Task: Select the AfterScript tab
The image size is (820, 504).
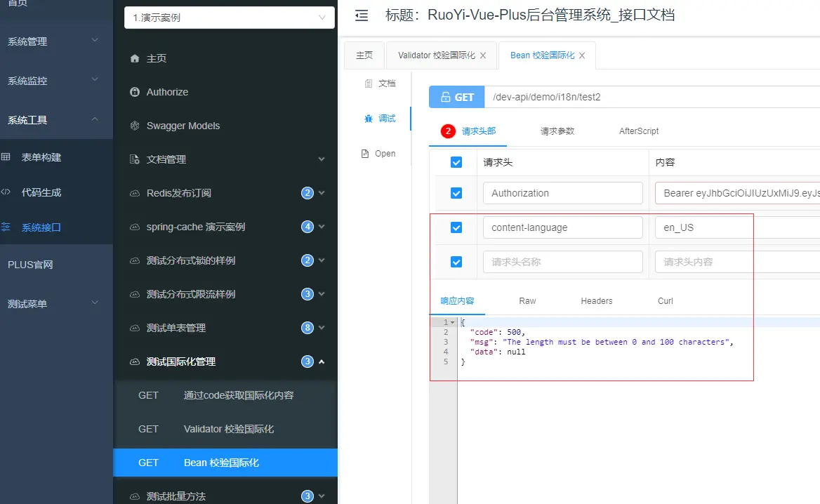Action: 639,131
